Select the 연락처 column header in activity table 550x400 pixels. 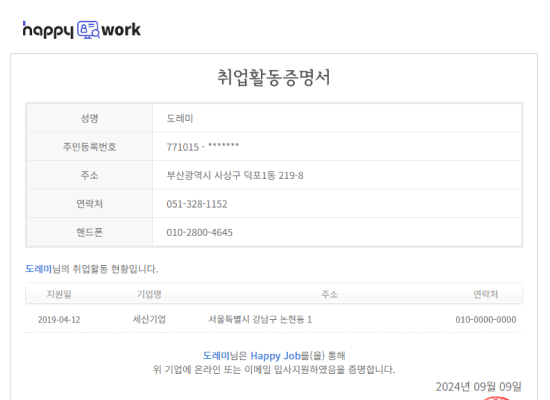[486, 294]
